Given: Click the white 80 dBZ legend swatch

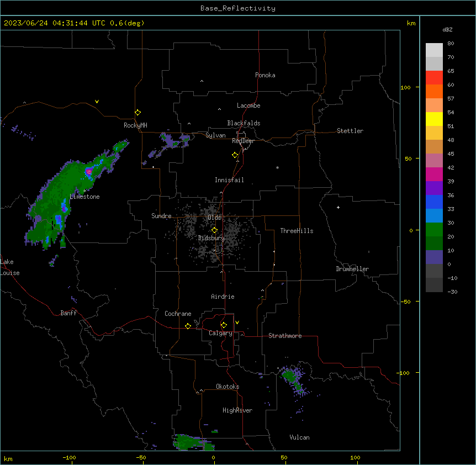Looking at the screenshot, I should [x=434, y=50].
